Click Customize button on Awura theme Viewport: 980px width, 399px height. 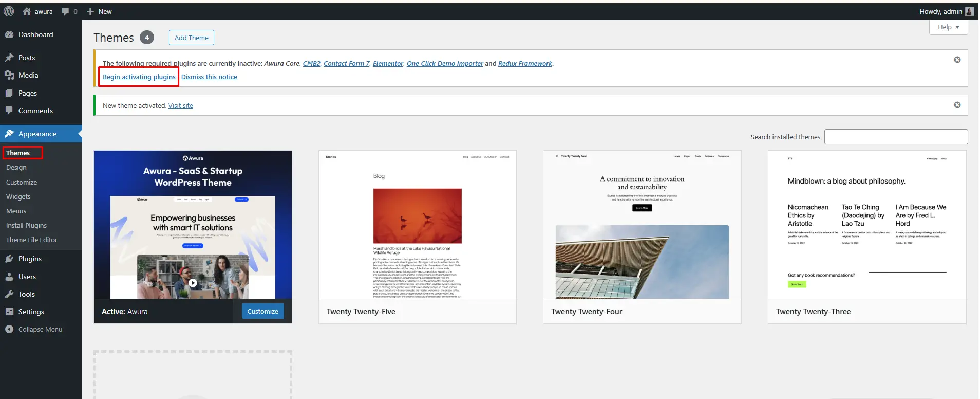(262, 311)
